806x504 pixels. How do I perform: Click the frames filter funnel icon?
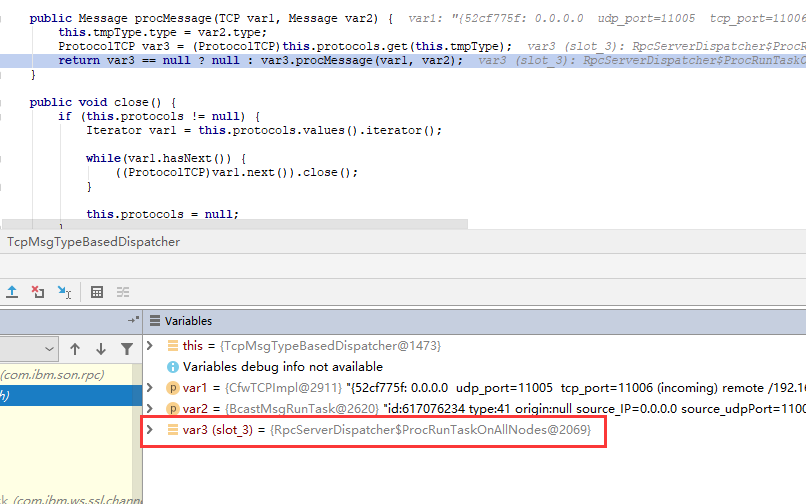click(126, 349)
